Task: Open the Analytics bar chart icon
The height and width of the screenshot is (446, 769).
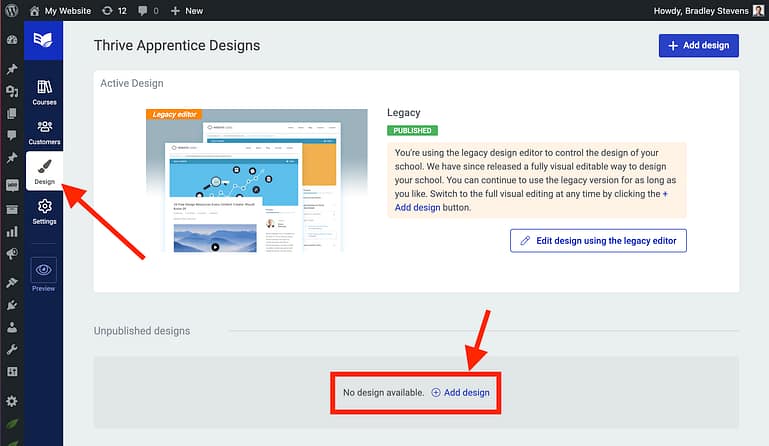Action: pos(12,232)
